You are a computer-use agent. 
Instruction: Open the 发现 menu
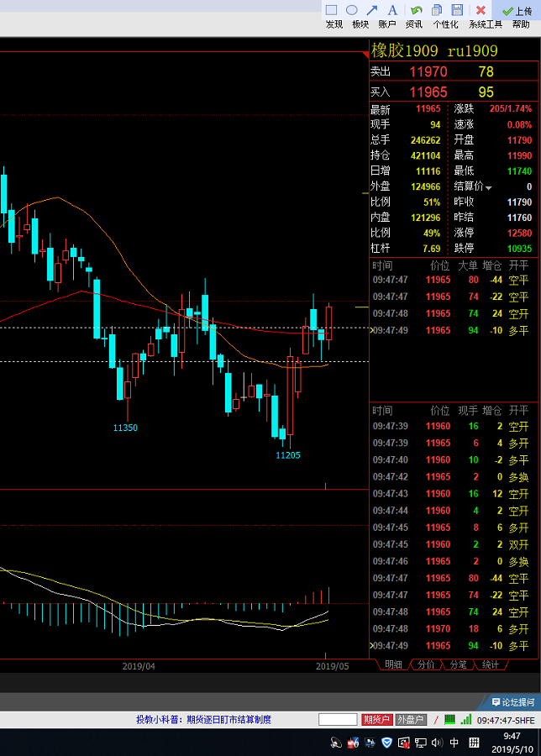[x=334, y=24]
